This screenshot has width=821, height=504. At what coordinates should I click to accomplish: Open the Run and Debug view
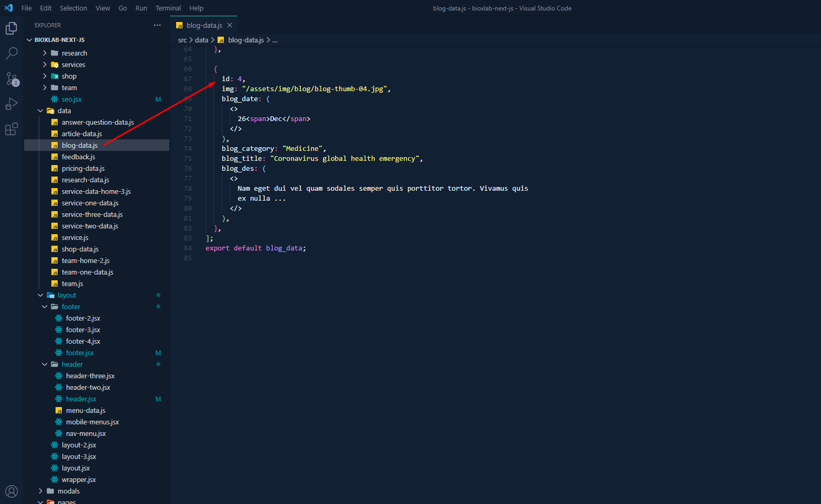(12, 104)
